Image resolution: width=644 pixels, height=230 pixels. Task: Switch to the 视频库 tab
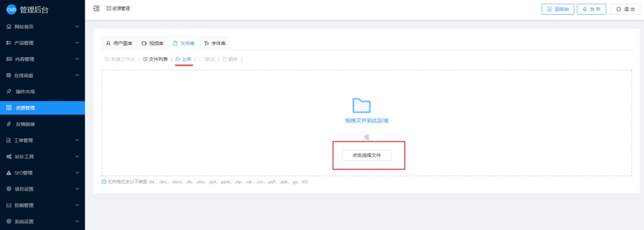[152, 43]
